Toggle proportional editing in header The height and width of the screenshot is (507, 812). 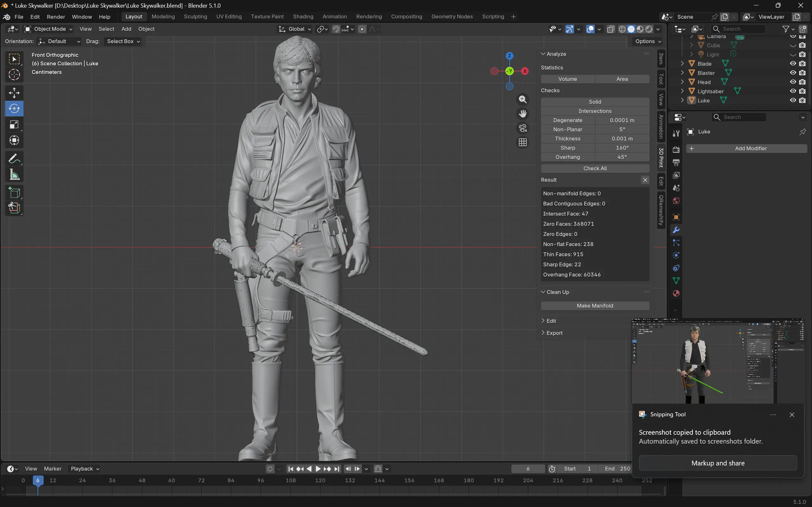tap(362, 29)
